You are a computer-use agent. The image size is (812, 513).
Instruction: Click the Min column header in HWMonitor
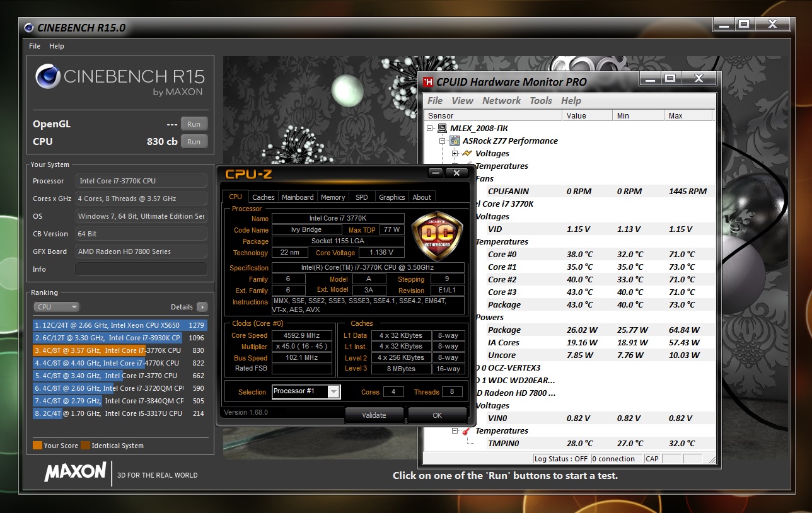pos(639,115)
